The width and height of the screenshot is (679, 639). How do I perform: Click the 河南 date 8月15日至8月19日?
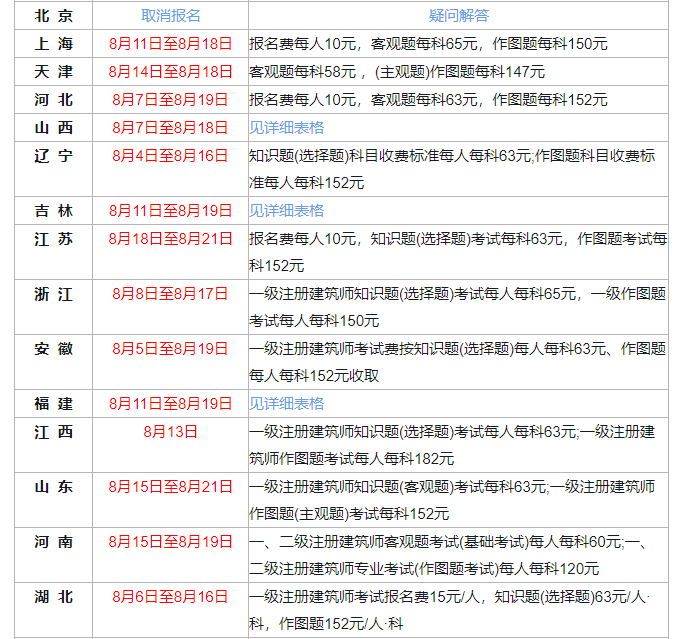pos(170,541)
